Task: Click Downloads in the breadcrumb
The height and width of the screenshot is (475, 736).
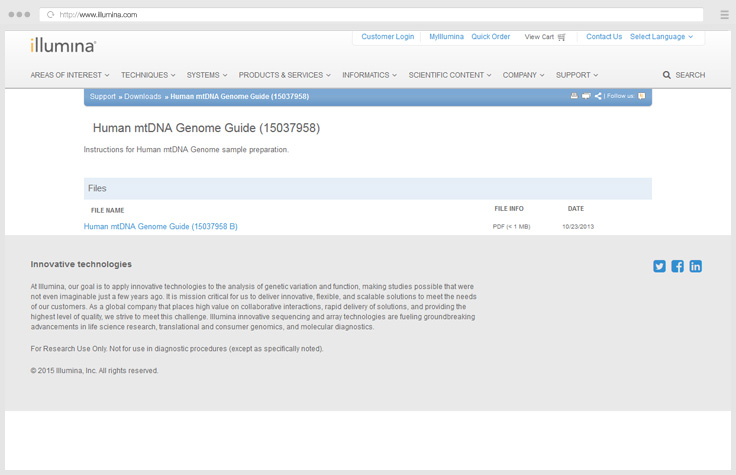Action: (143, 97)
